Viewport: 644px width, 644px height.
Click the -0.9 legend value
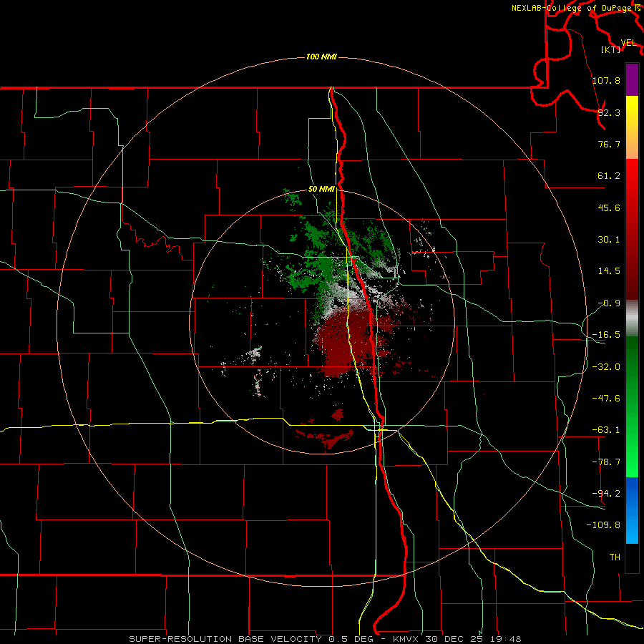pyautogui.click(x=609, y=303)
